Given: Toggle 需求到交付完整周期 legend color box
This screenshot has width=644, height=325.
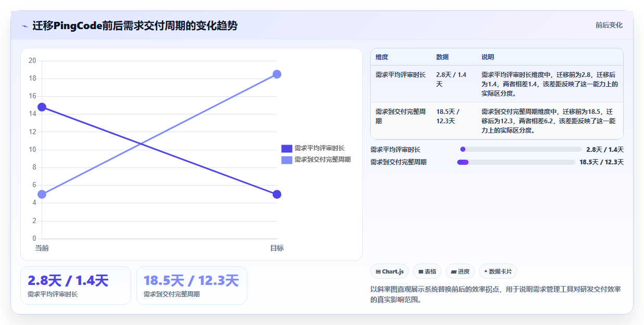Looking at the screenshot, I should tap(287, 160).
